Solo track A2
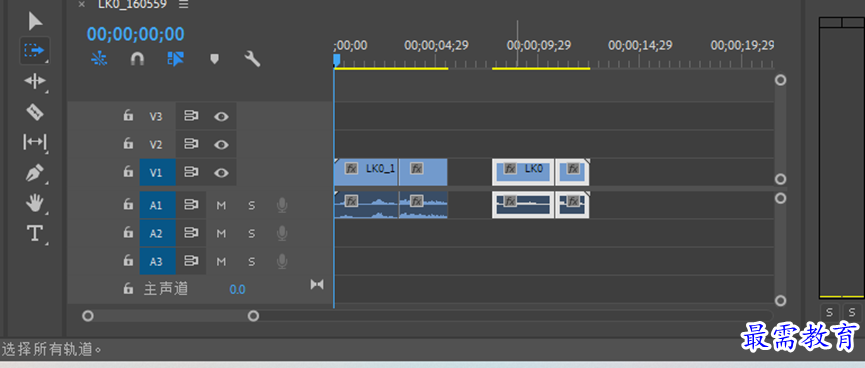 (252, 233)
